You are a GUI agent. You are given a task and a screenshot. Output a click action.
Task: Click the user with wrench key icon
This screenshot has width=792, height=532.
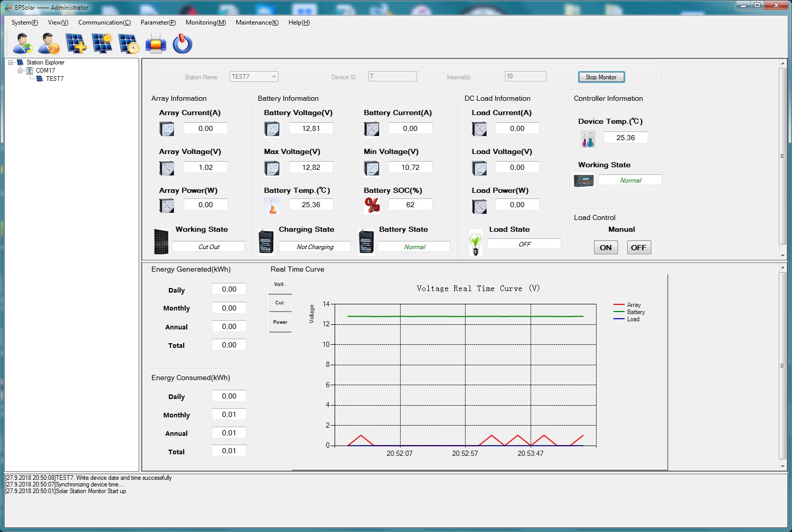coord(49,43)
